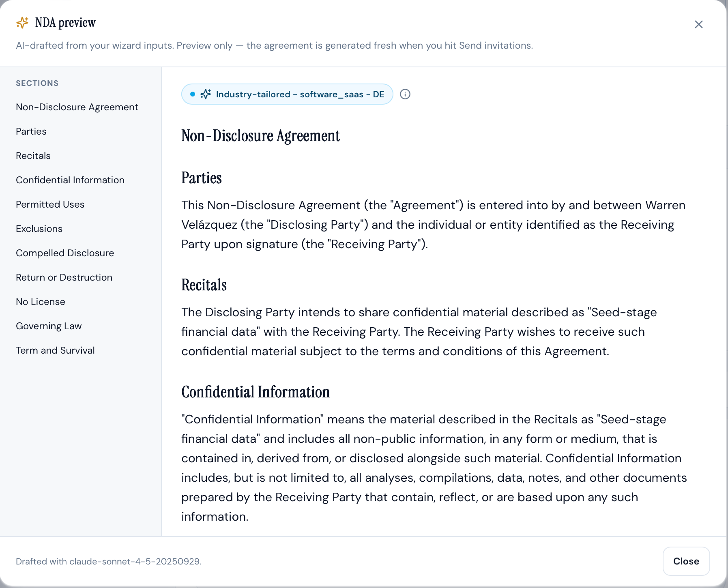Click the Confidential Information heading in the preview
Viewport: 728px width, 588px height.
pos(256,392)
